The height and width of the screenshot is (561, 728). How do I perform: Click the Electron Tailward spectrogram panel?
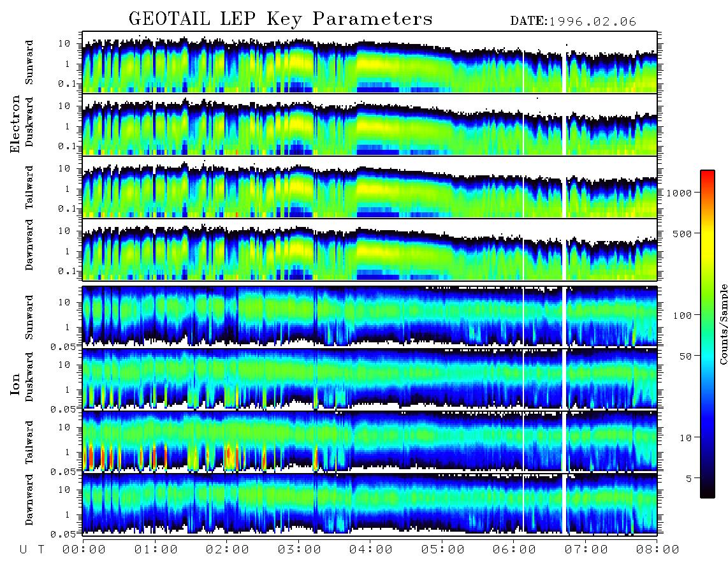point(370,187)
